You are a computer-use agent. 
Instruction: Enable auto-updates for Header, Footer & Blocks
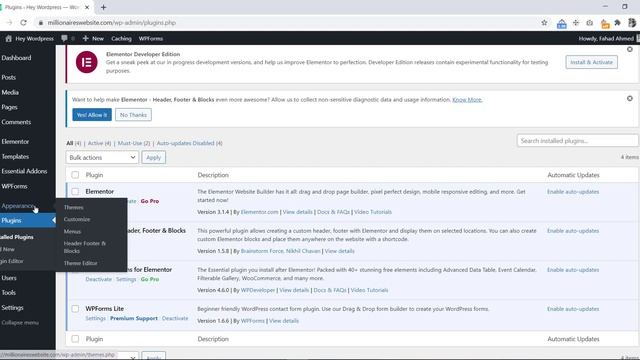click(573, 231)
